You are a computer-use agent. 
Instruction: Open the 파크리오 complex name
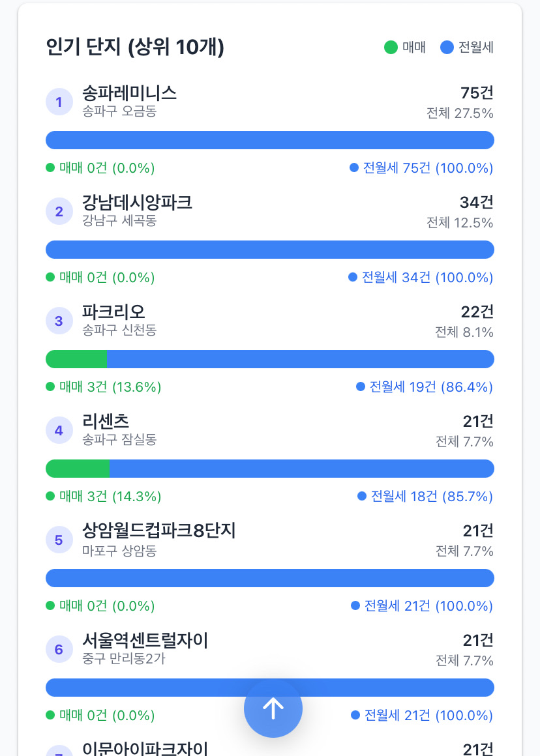point(113,312)
